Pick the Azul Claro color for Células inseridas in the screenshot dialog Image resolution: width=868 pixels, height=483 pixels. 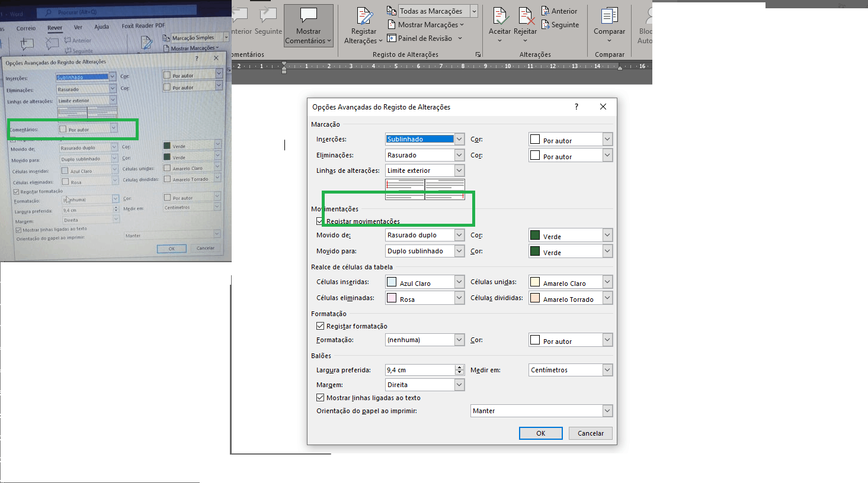click(425, 282)
